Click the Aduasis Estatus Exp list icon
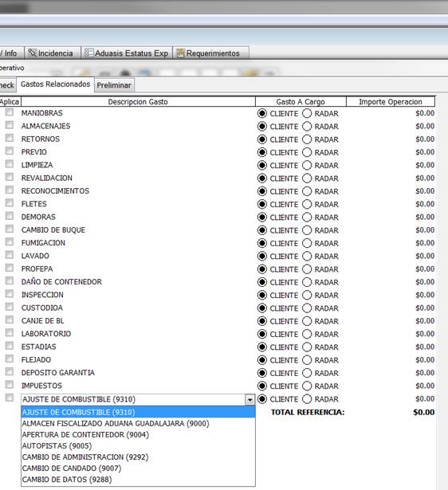This screenshot has height=490, width=448. [x=88, y=53]
